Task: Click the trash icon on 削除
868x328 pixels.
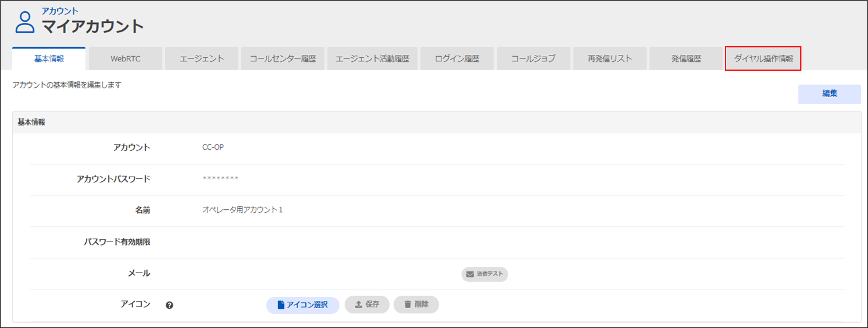Action: point(407,305)
